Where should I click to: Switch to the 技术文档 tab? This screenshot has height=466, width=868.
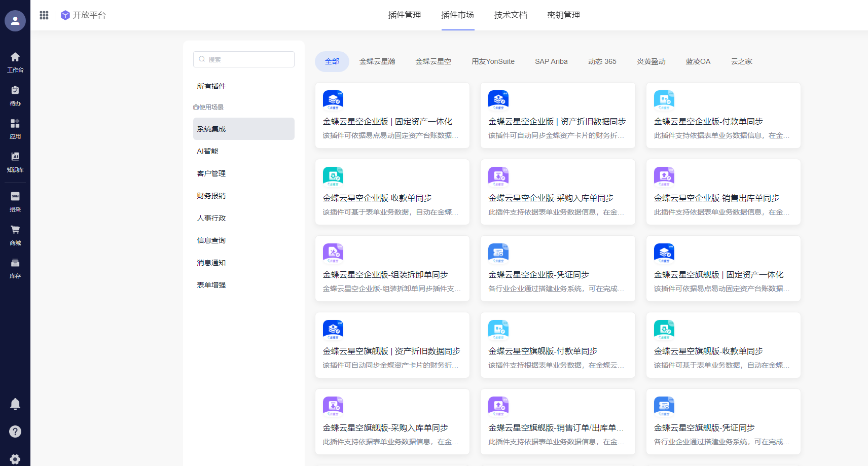pos(511,15)
